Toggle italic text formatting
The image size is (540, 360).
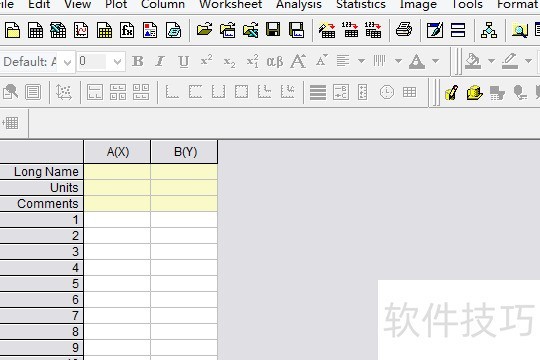(x=160, y=61)
